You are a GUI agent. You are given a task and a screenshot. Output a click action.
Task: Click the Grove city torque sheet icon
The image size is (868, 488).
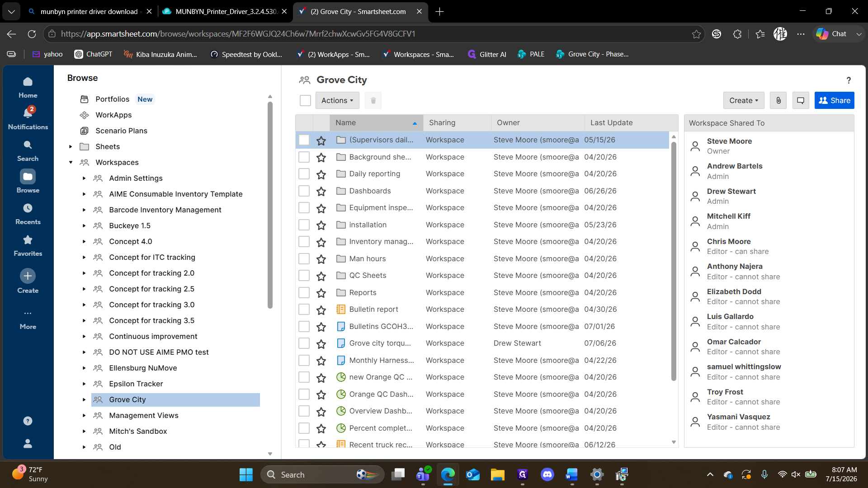coord(341,343)
